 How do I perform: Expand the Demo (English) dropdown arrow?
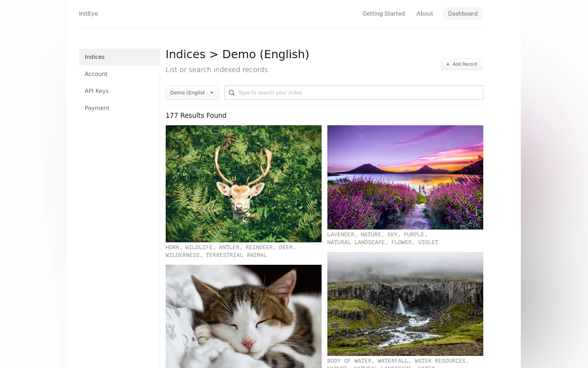212,93
